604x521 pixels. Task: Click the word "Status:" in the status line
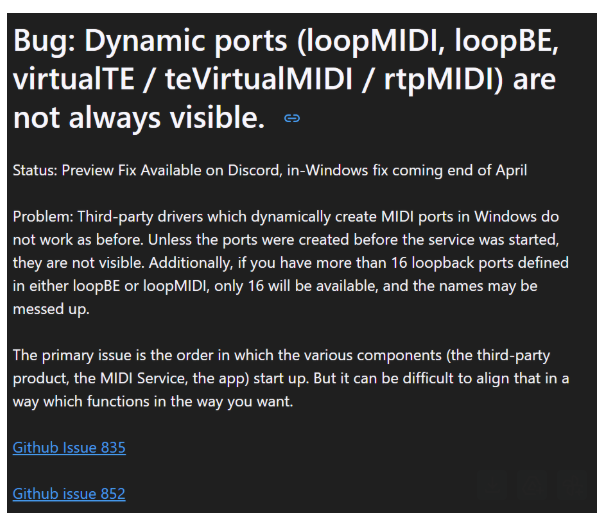tap(35, 171)
